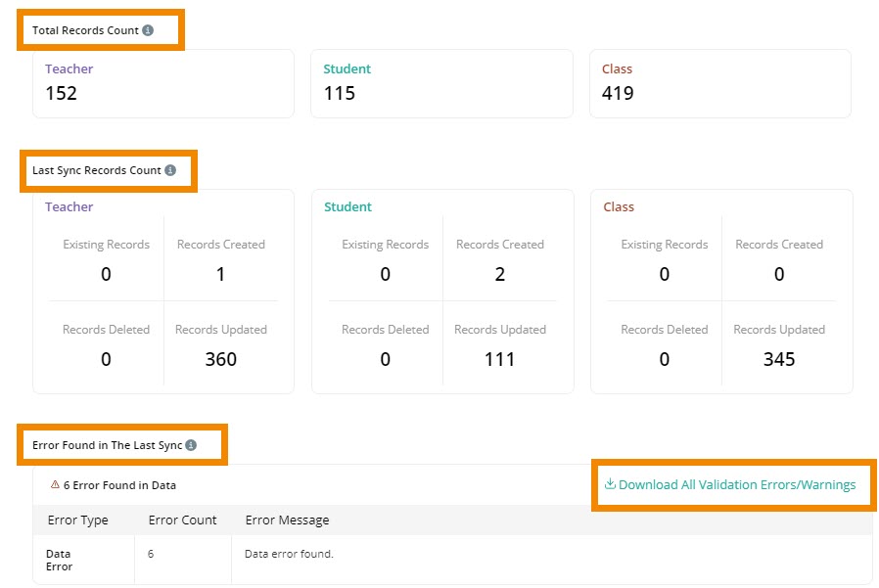Sort the error table by Error Type header
This screenshot has width=879, height=588.
click(77, 520)
